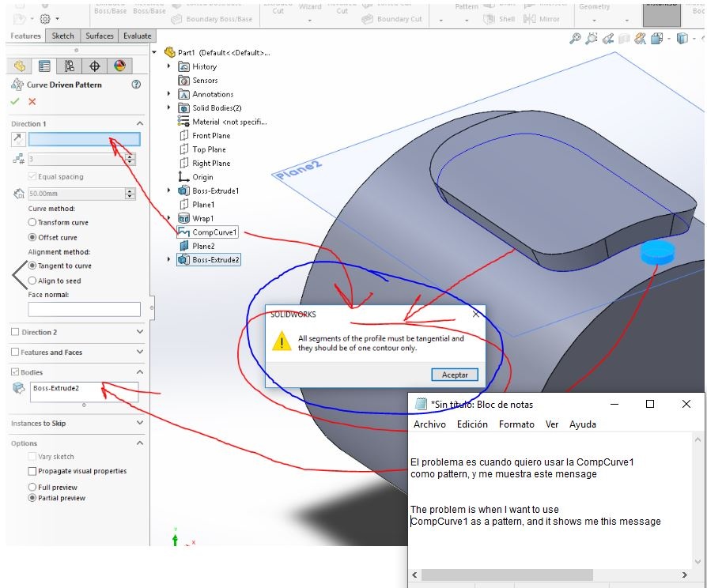Select the Part1 root icon in tree
Image resolution: width=707 pixels, height=588 pixels.
(169, 52)
